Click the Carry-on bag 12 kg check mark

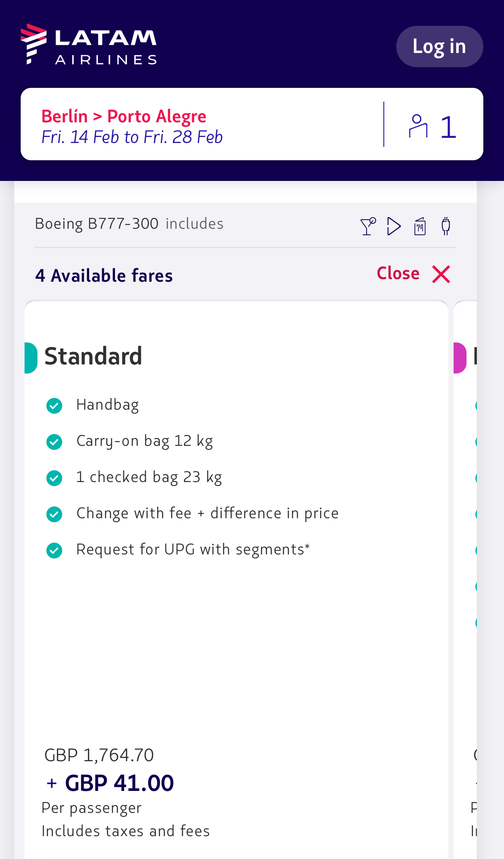coord(54,442)
